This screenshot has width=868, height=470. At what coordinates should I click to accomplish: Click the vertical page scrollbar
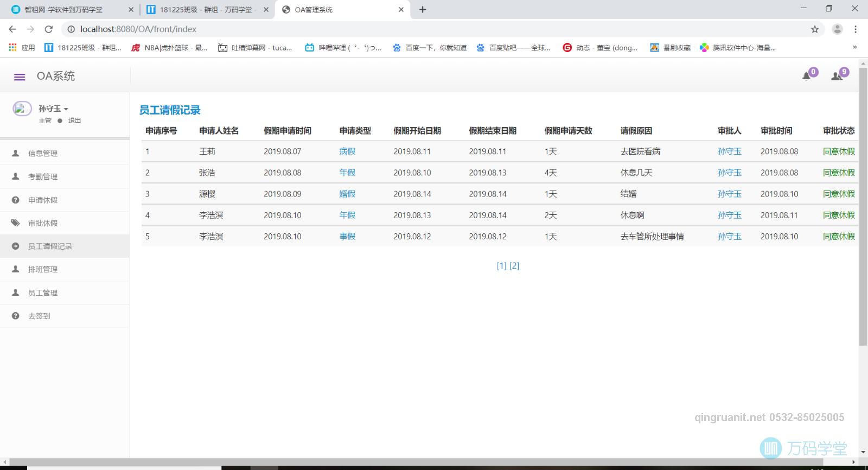(863, 206)
